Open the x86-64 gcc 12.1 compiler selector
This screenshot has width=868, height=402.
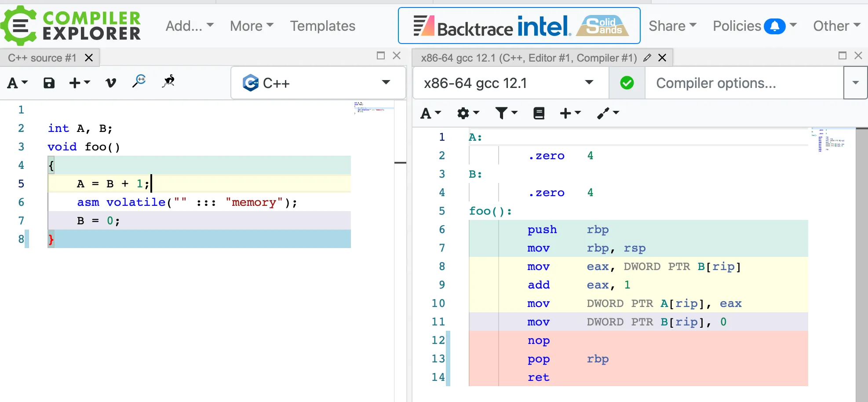click(x=511, y=83)
